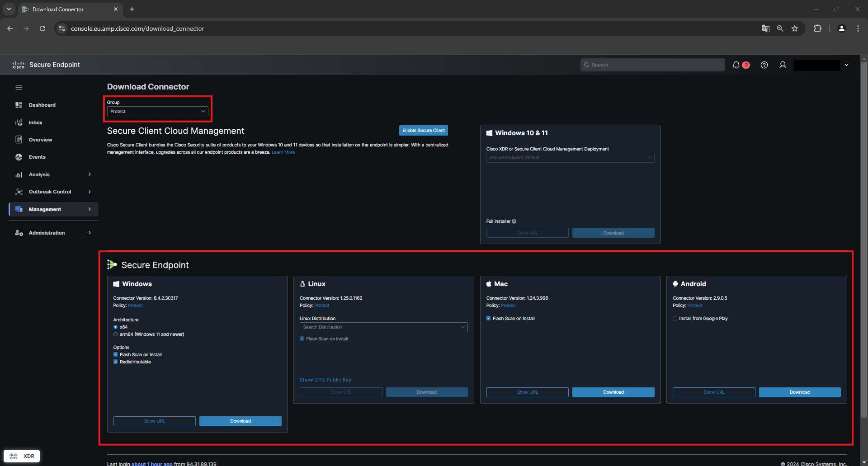Image resolution: width=868 pixels, height=466 pixels.
Task: Toggle the hamburger sidebar menu icon
Action: [x=19, y=88]
